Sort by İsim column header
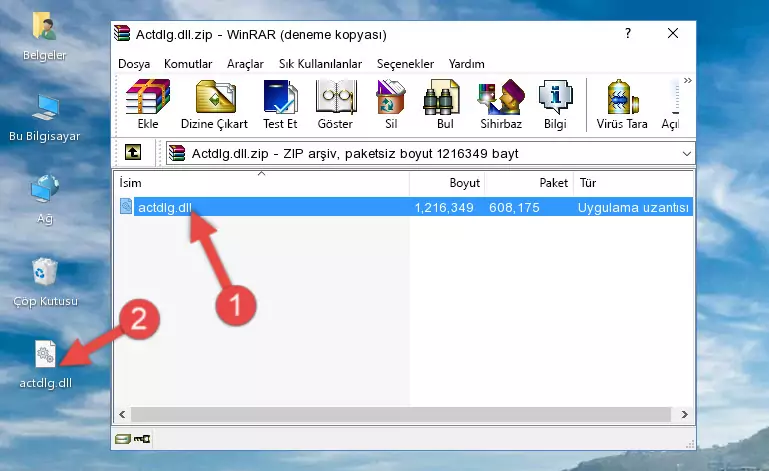769x471 pixels. pos(262,183)
